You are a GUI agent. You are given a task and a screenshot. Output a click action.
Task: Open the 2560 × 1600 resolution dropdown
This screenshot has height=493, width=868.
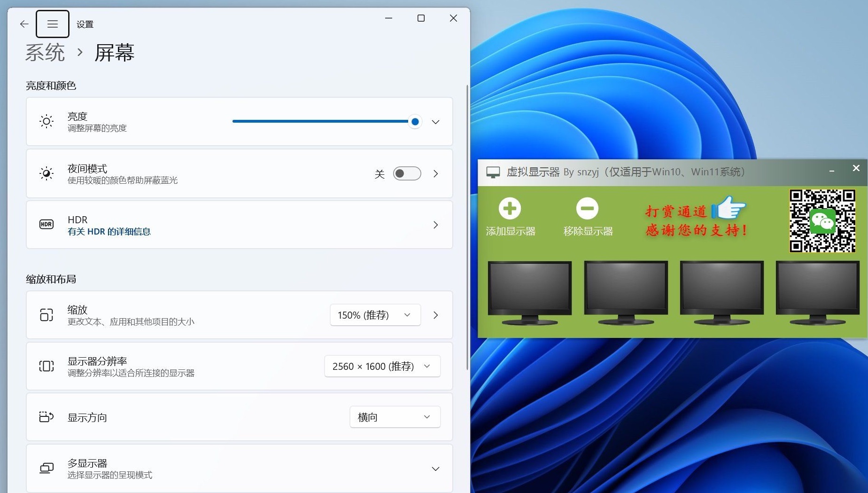pos(382,366)
